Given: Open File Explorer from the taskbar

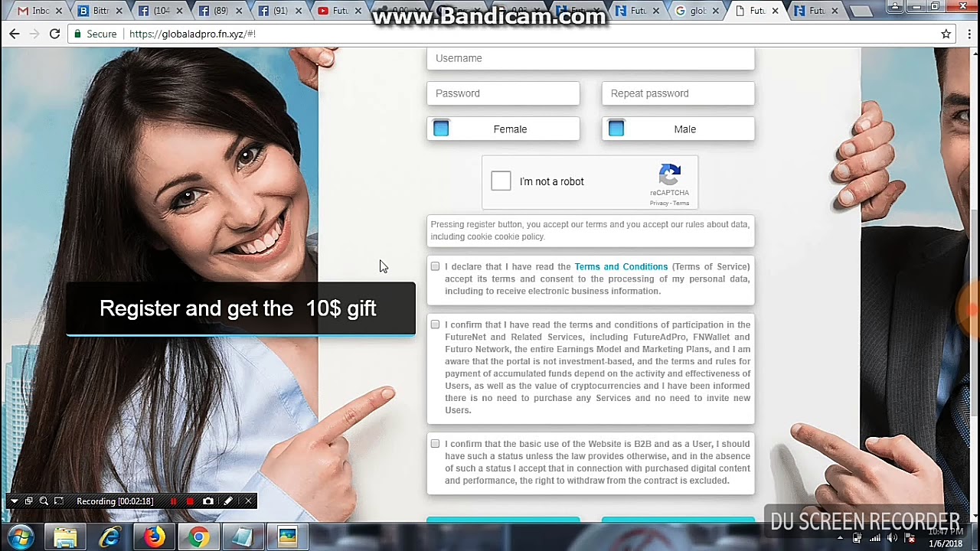Looking at the screenshot, I should click(66, 538).
